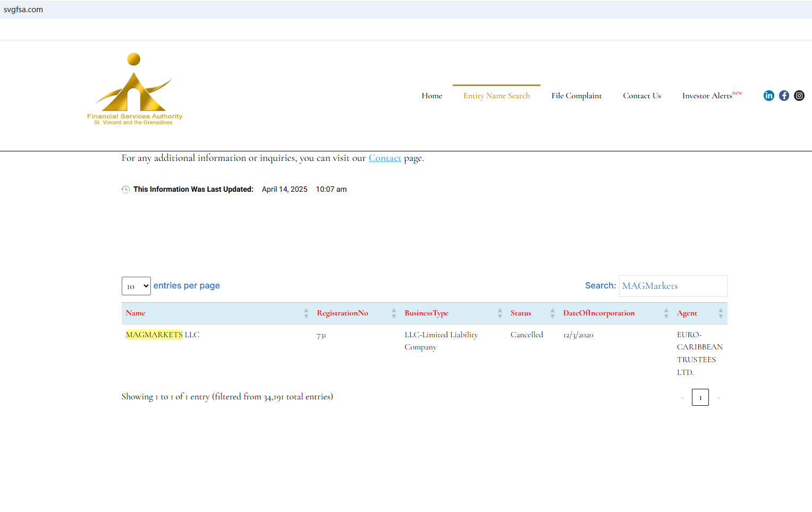Click page 1 pagination button

[x=700, y=397]
